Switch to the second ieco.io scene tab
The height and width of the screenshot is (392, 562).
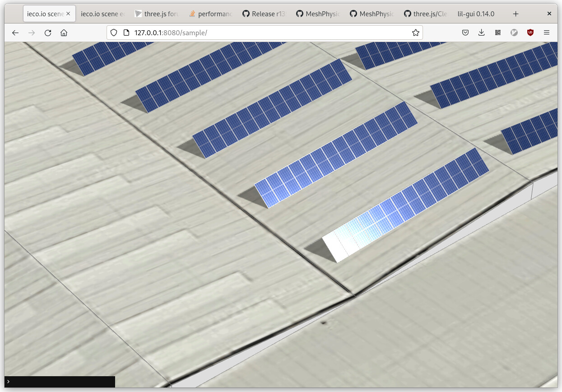click(102, 14)
